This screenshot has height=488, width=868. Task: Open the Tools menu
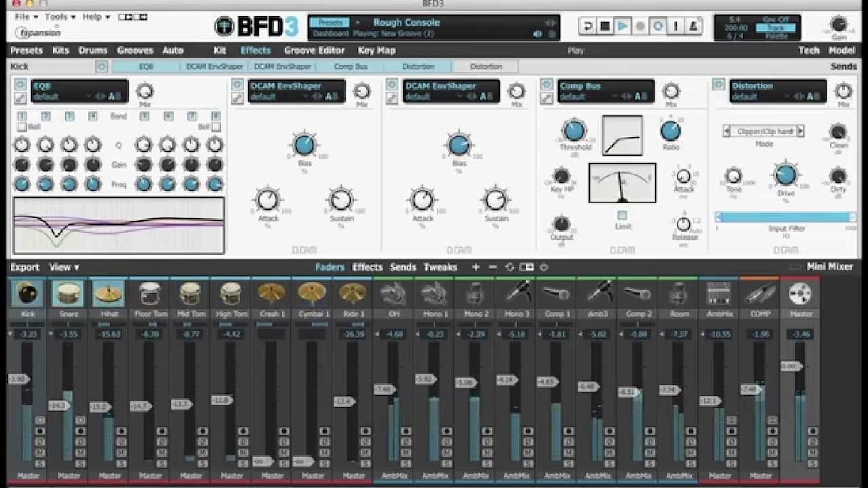[x=60, y=16]
